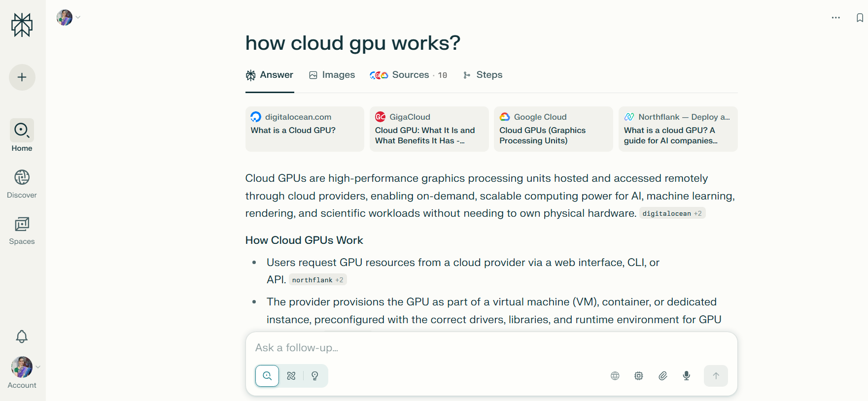Bookmark this thread
Image resolution: width=868 pixels, height=401 pixels.
point(860,18)
